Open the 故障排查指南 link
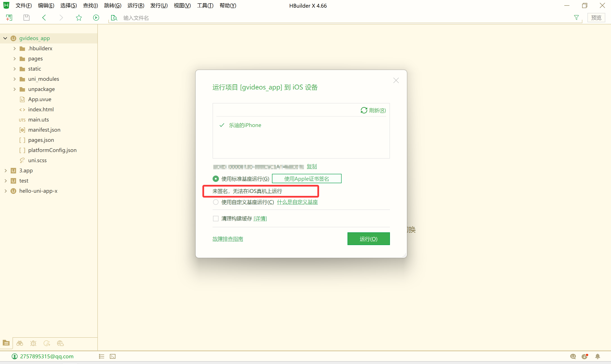The height and width of the screenshot is (364, 611). [x=227, y=239]
